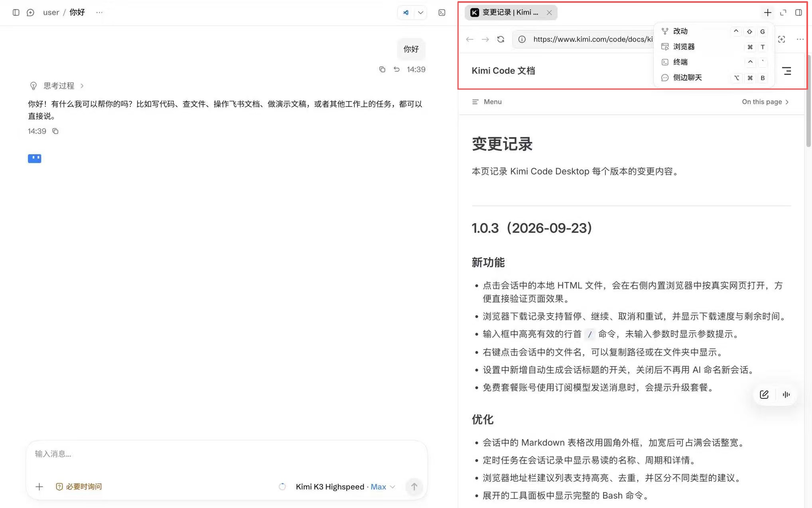The height and width of the screenshot is (508, 812).
Task: Select the 变更记录 browser tab
Action: [511, 12]
